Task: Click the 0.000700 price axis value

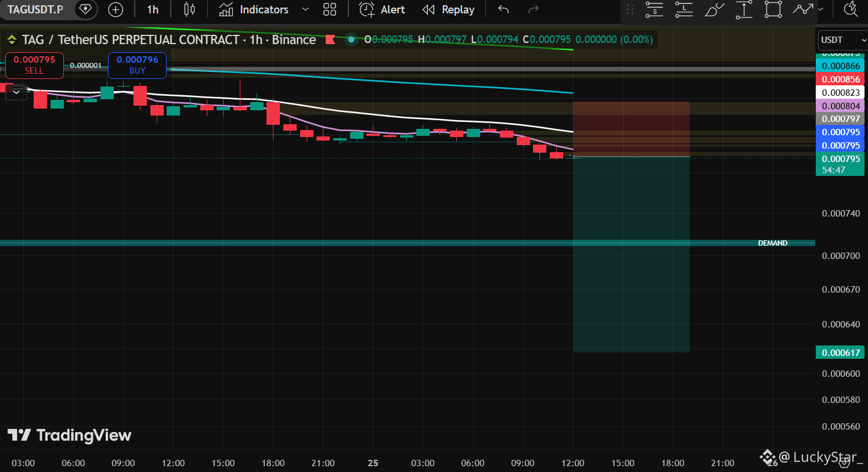Action: 841,255
